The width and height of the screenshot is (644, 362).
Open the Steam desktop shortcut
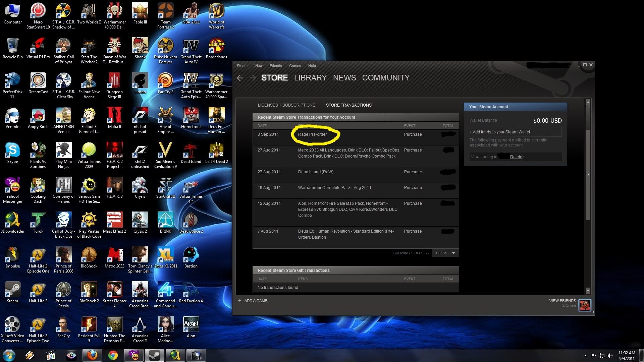[x=12, y=292]
